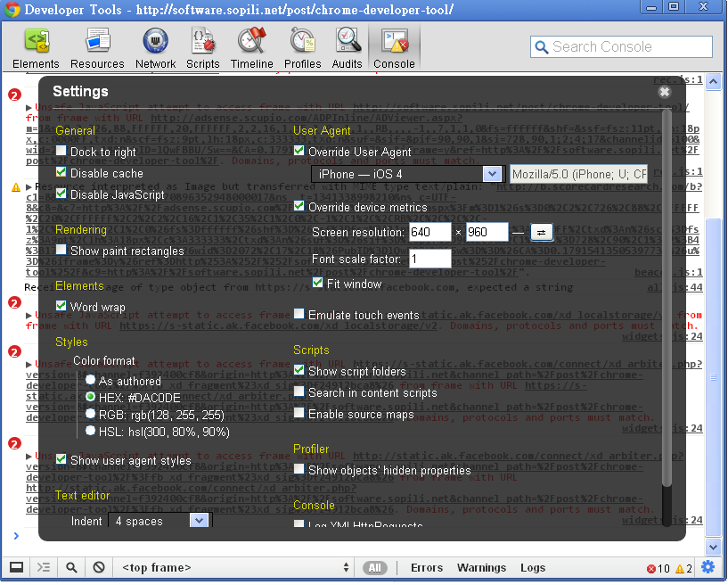The height and width of the screenshot is (585, 728).
Task: Select the HEX color format radio
Action: tap(91, 396)
